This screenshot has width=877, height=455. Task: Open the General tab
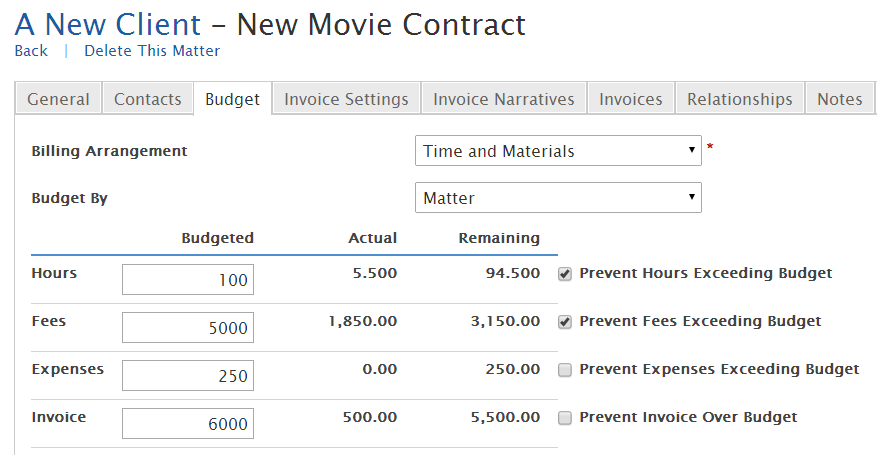click(x=58, y=99)
